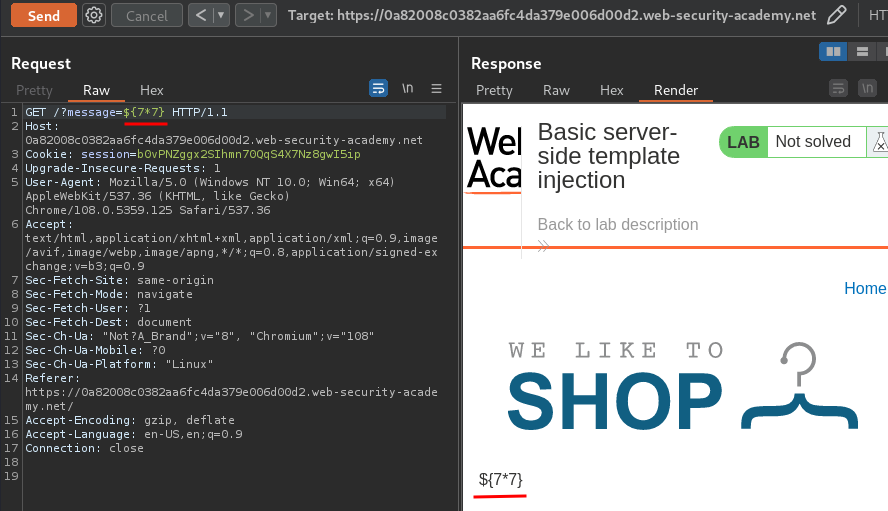Click the ${7*7} payload in request line
Screen dimensions: 888x511
point(144,112)
